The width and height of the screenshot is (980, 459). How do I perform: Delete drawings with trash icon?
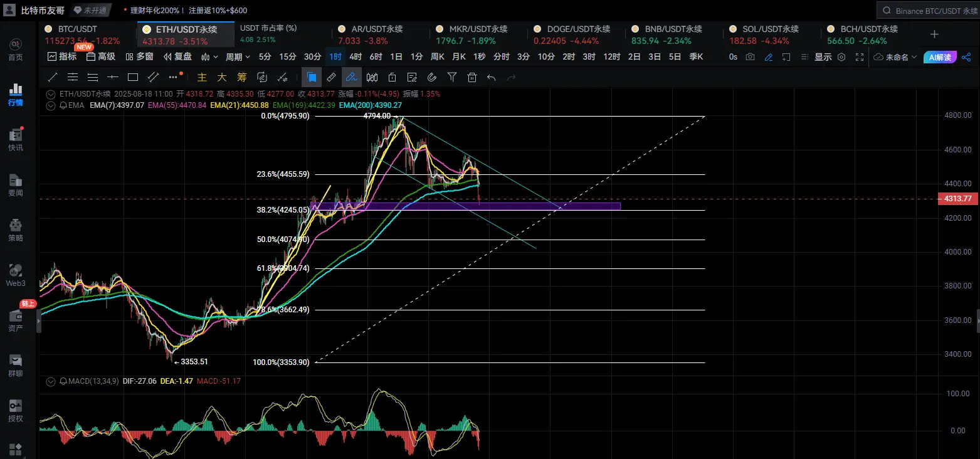[x=472, y=77]
